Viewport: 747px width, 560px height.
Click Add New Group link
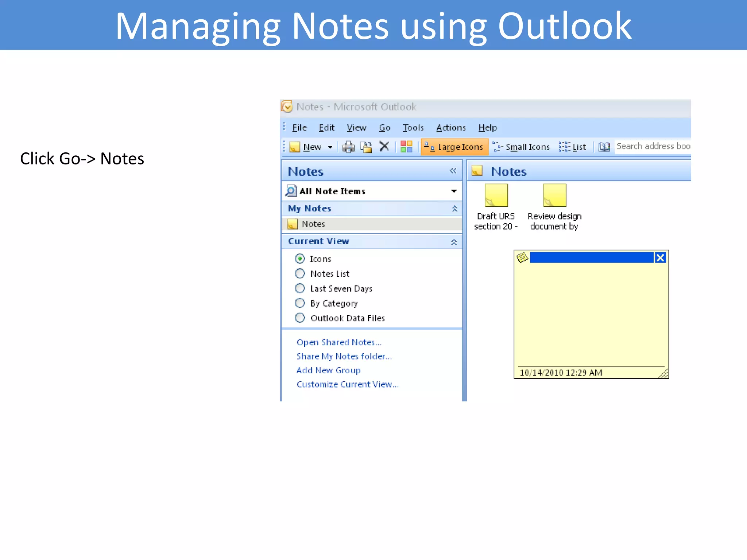coord(328,370)
